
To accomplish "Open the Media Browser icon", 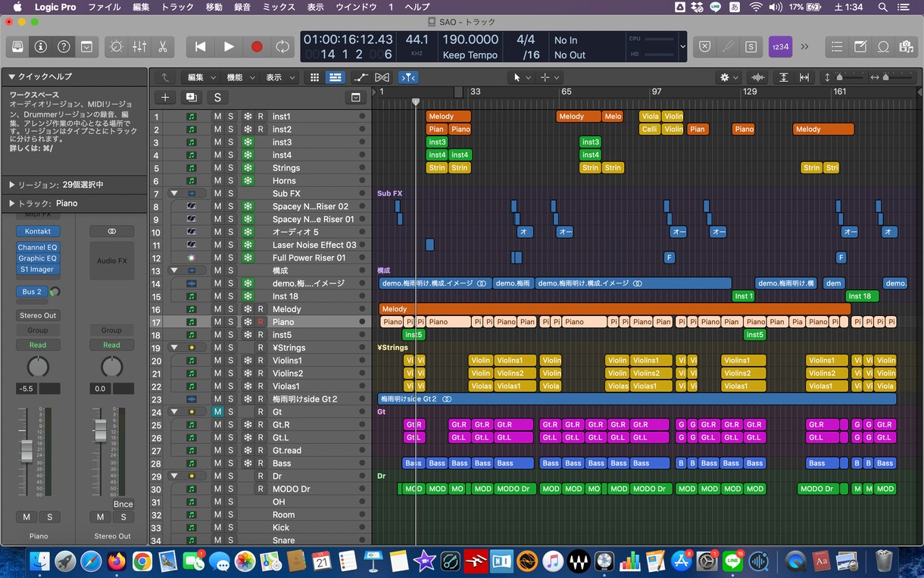I will click(906, 47).
